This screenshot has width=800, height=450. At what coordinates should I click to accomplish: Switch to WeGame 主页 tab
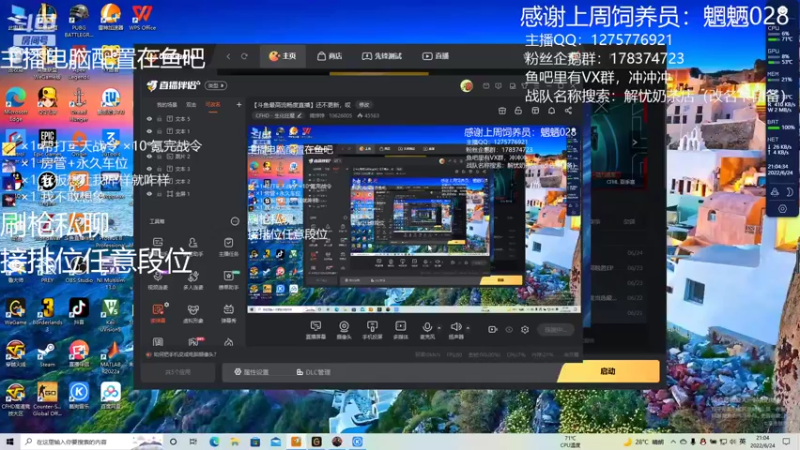(x=283, y=56)
